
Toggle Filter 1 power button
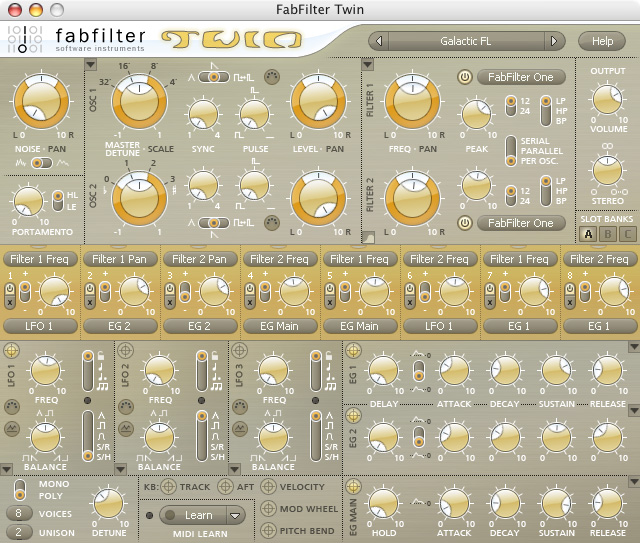(464, 77)
